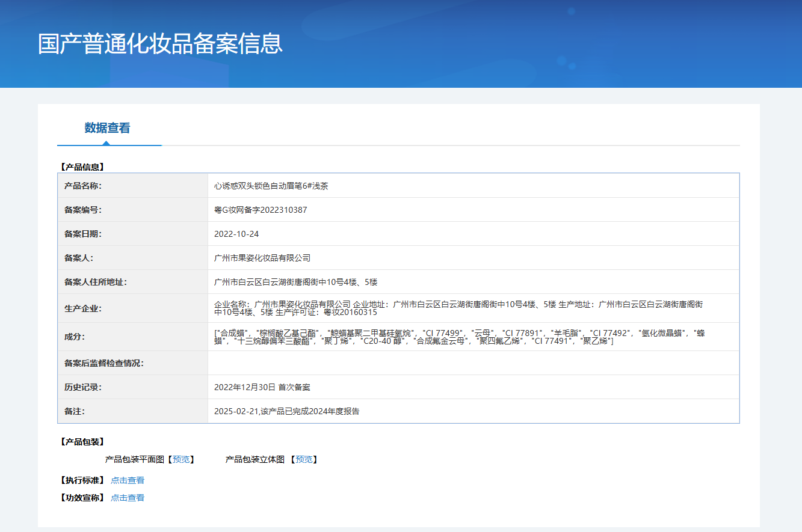This screenshot has width=802, height=532.
Task: Click the 【产品信息】 section heading
Action: tap(82, 167)
